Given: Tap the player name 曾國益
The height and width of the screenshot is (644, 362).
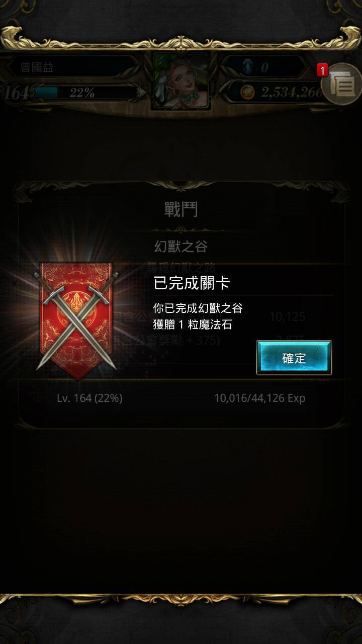Looking at the screenshot, I should pos(37,67).
